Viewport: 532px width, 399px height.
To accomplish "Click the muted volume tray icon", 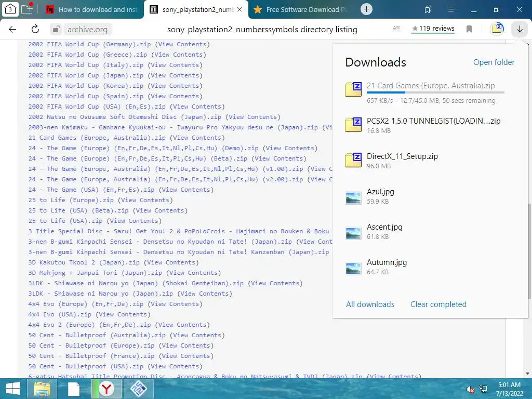I will tap(470, 389).
